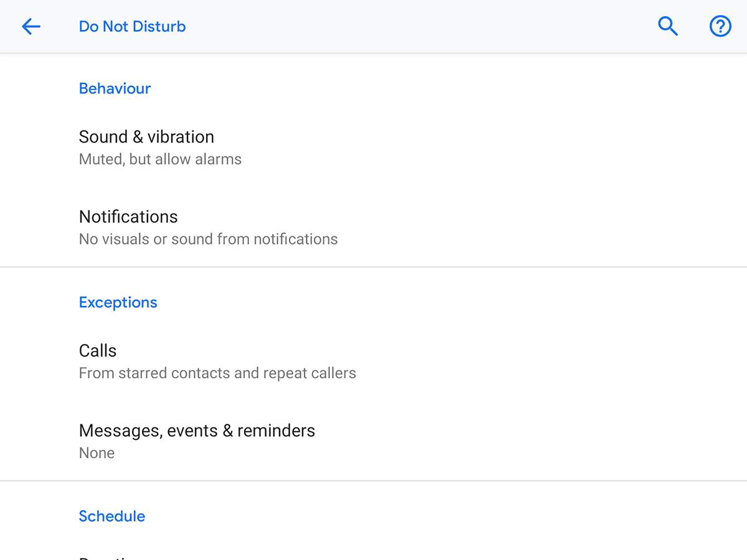The height and width of the screenshot is (560, 747).
Task: Click the Exceptions section header
Action: coord(118,302)
